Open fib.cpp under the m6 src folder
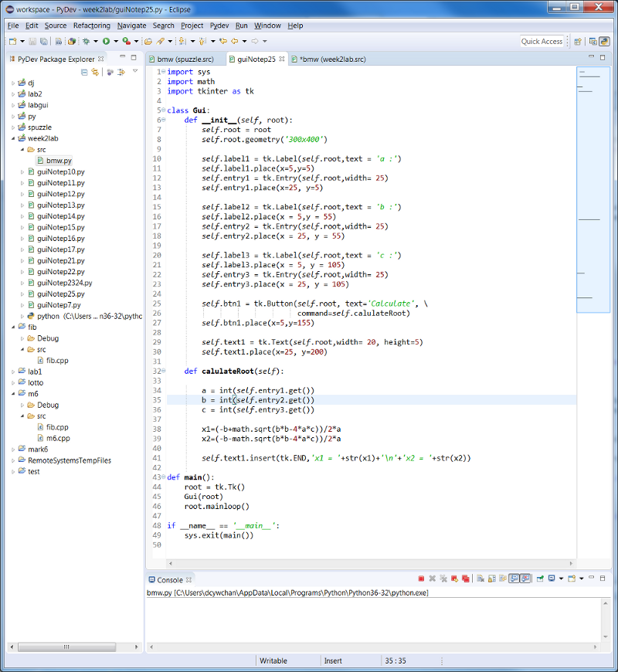618x672 pixels. pyautogui.click(x=57, y=427)
